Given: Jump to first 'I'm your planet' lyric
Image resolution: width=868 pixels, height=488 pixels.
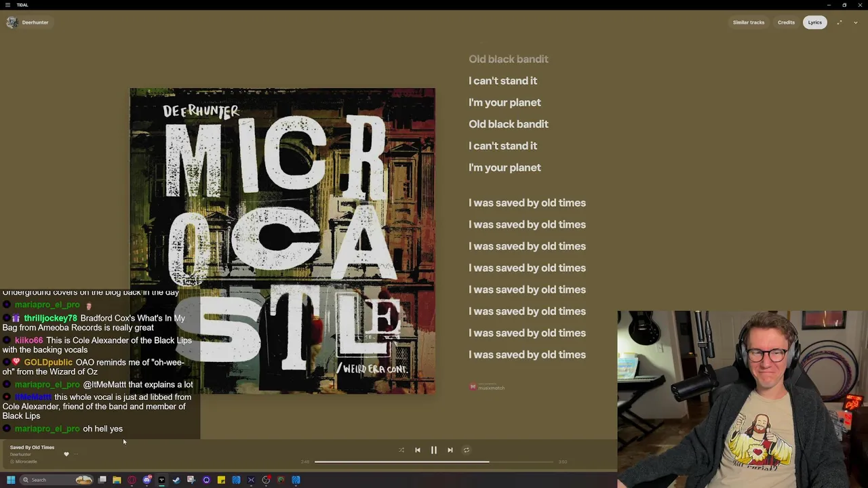Looking at the screenshot, I should click(505, 102).
